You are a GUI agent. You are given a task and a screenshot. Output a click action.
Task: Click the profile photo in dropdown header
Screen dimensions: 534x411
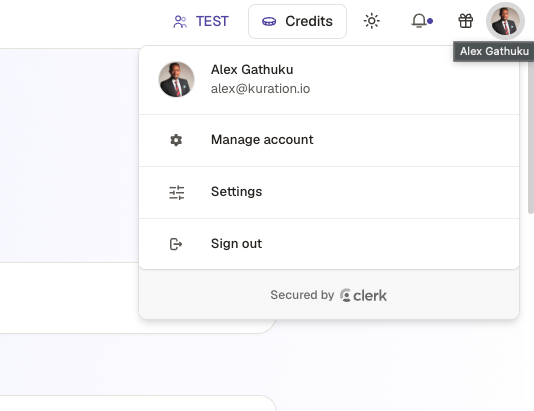click(x=176, y=79)
